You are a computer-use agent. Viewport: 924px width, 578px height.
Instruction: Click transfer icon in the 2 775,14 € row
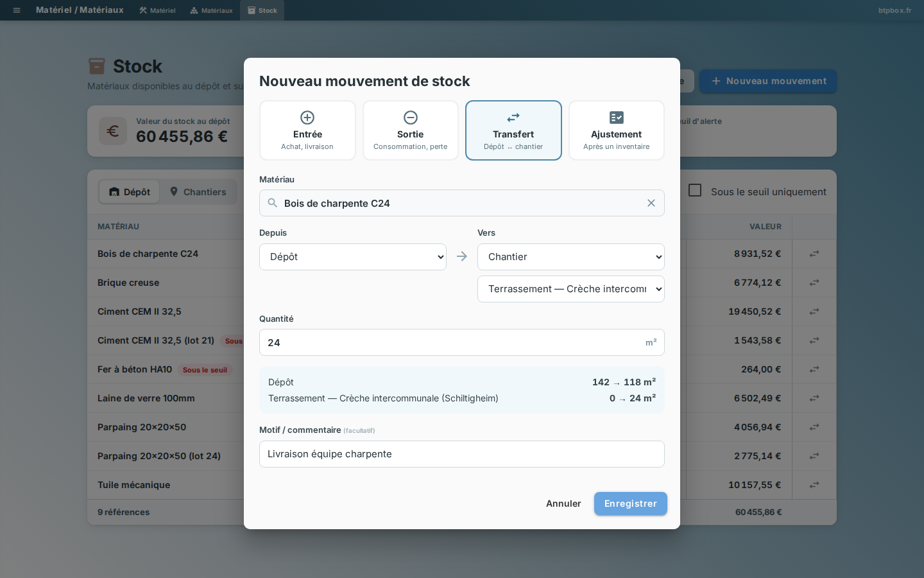click(x=814, y=456)
